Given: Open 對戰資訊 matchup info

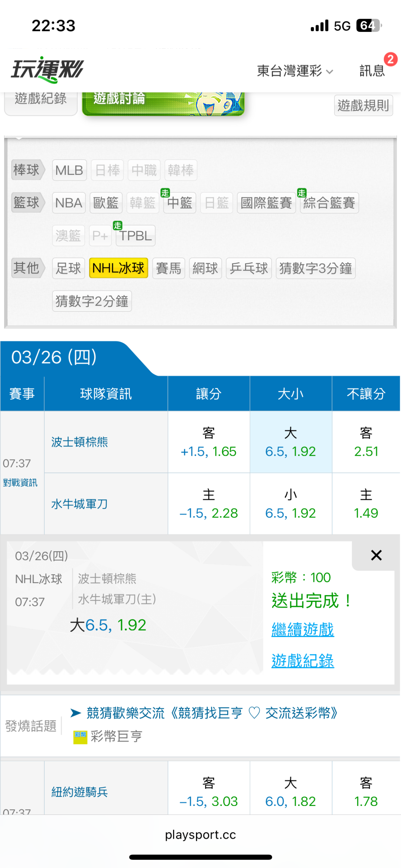Looking at the screenshot, I should [x=20, y=482].
